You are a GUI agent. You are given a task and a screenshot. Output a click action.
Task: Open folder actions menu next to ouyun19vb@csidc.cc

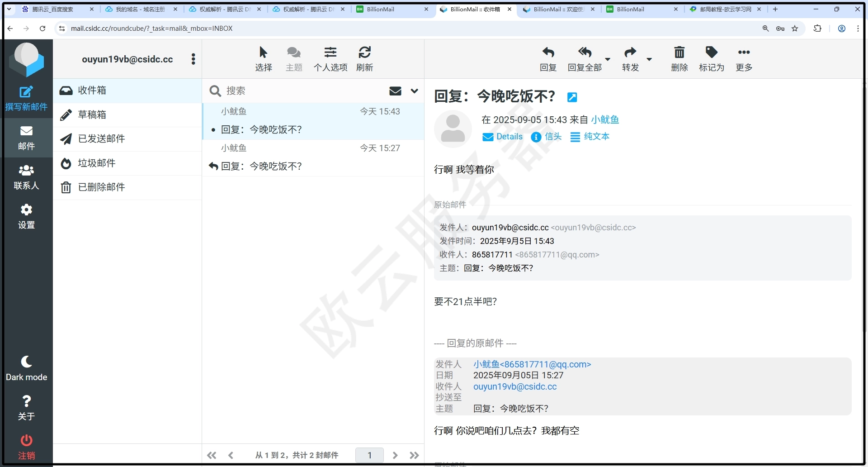pyautogui.click(x=193, y=59)
